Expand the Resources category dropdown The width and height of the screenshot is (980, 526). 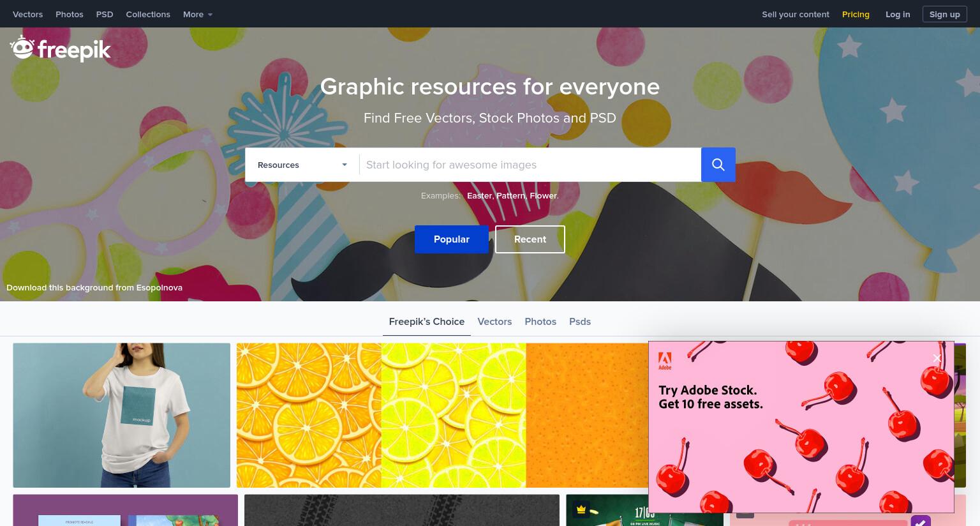[302, 165]
